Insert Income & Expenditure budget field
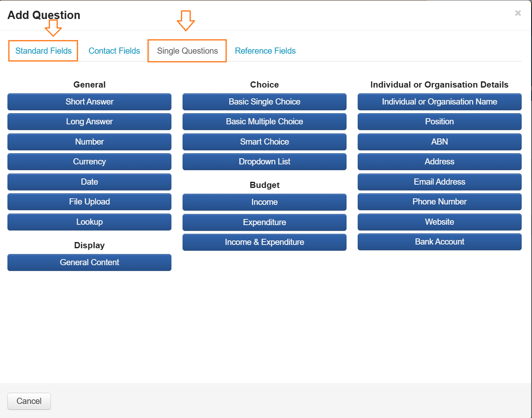Viewport: 532px width, 418px height. coord(264,242)
